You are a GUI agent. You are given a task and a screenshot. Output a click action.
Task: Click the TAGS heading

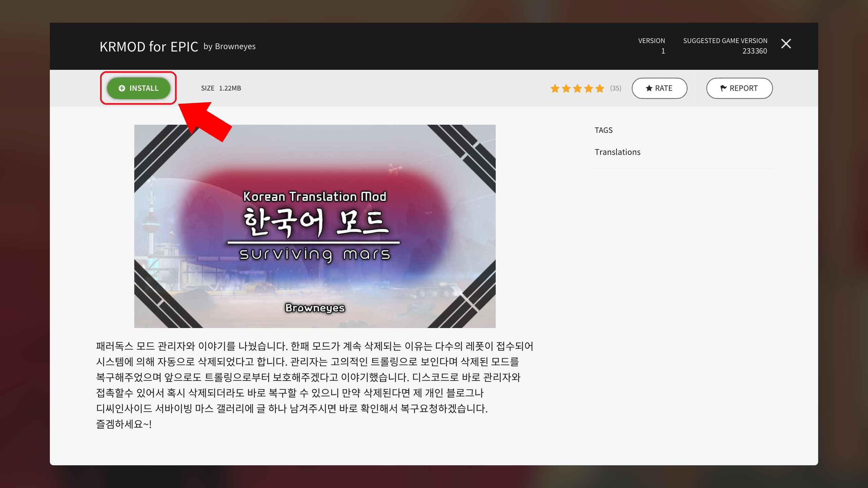[604, 130]
